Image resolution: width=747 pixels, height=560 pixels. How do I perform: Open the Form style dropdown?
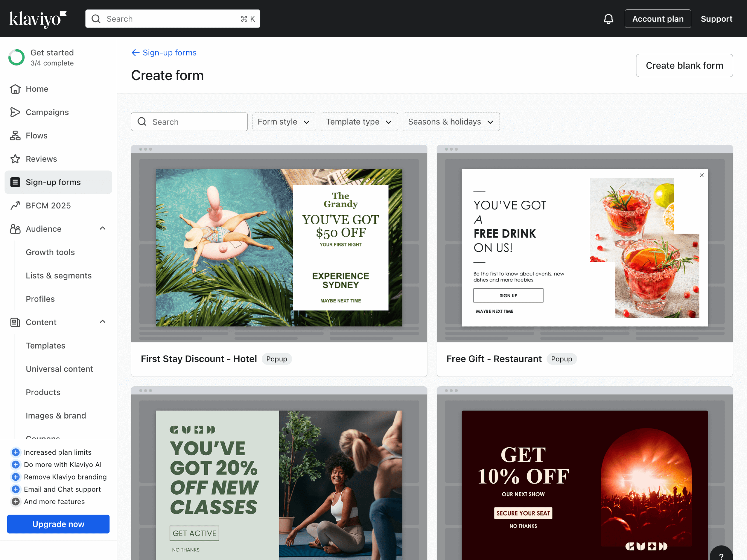284,122
